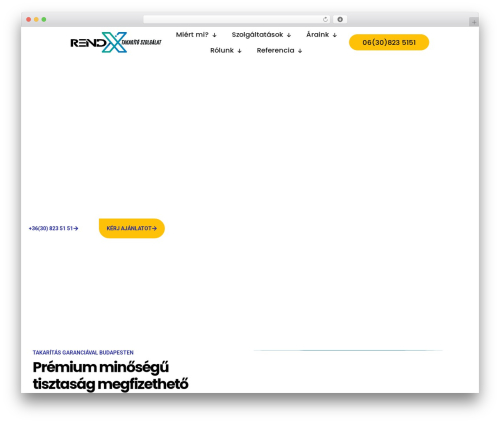Click the KÉRJ AJÁNLATOT button
This screenshot has width=500, height=423.
(x=132, y=228)
